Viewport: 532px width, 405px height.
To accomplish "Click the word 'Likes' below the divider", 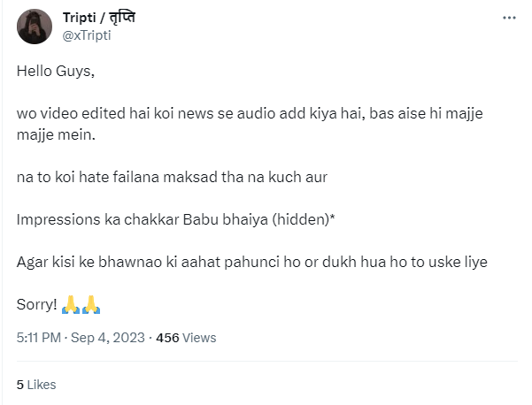I will (41, 385).
